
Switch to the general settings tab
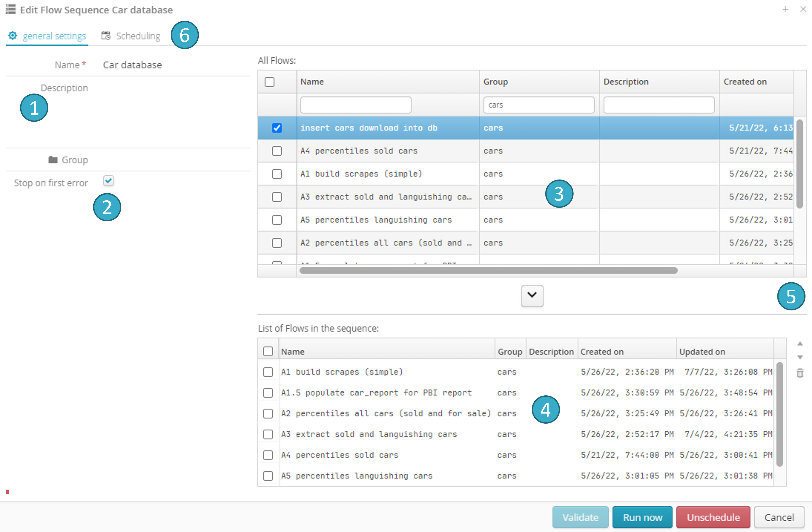[47, 36]
